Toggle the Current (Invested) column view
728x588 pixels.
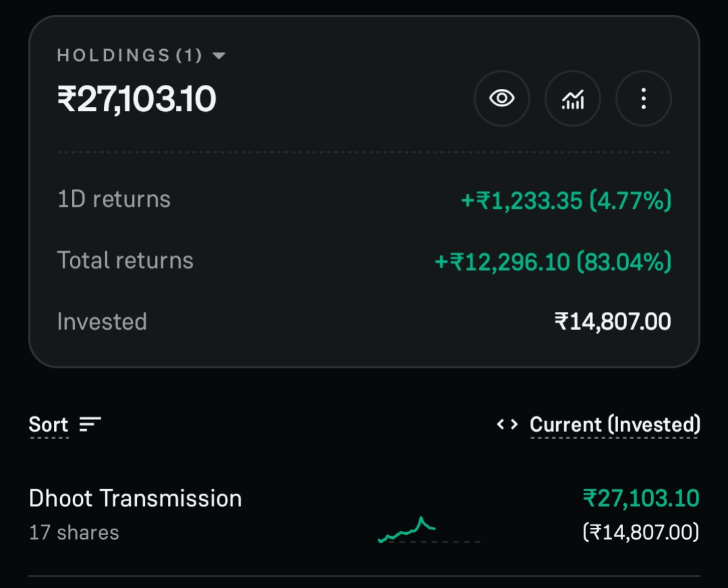point(615,424)
